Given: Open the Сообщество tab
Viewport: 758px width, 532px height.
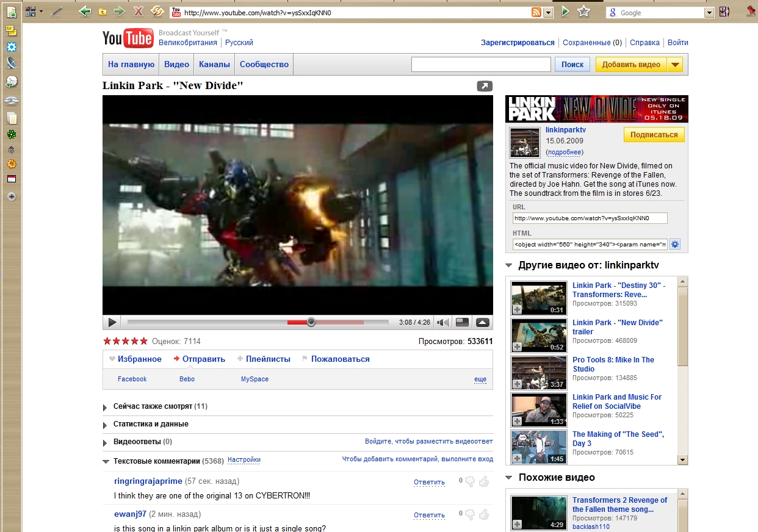Looking at the screenshot, I should tap(264, 65).
